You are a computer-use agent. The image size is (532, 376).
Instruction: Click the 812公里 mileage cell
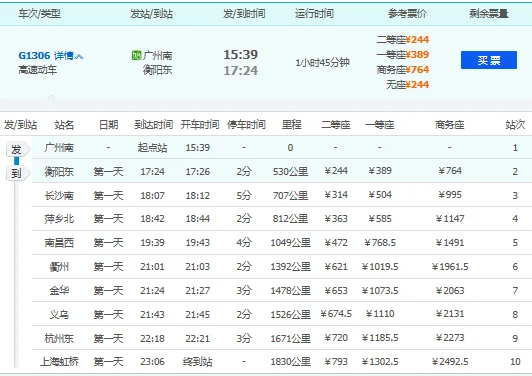290,219
